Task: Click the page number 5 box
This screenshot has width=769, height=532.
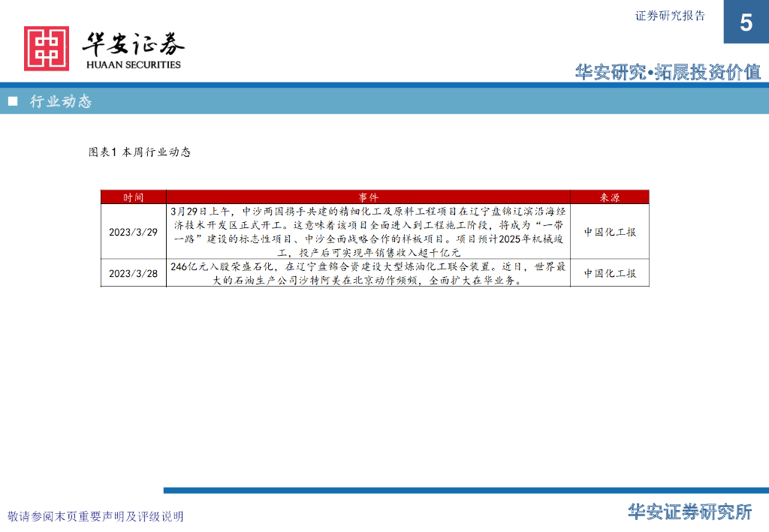Action: pos(746,22)
